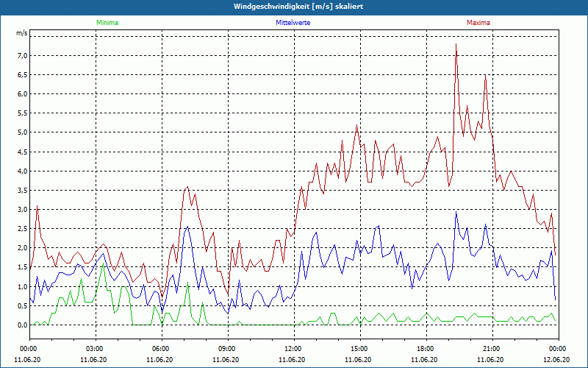Click the 15:00 time axis label
Viewport: 588px width, 368px height.
click(x=360, y=349)
